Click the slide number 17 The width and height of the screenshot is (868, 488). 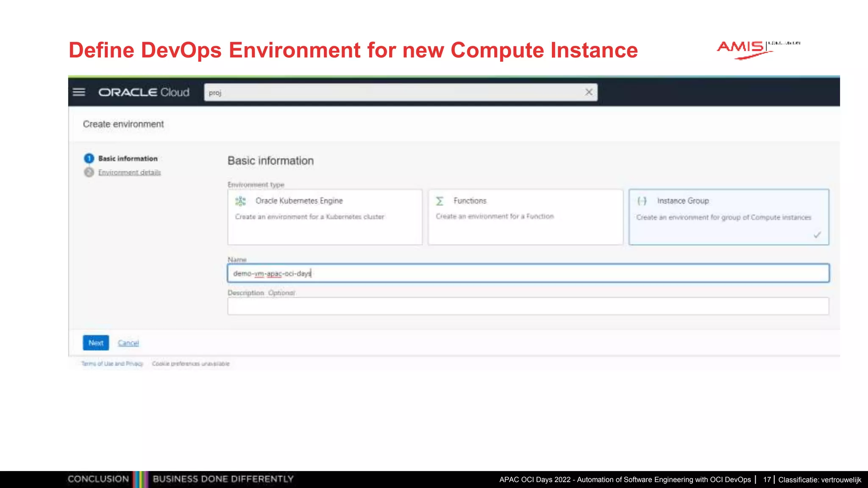[767, 480]
